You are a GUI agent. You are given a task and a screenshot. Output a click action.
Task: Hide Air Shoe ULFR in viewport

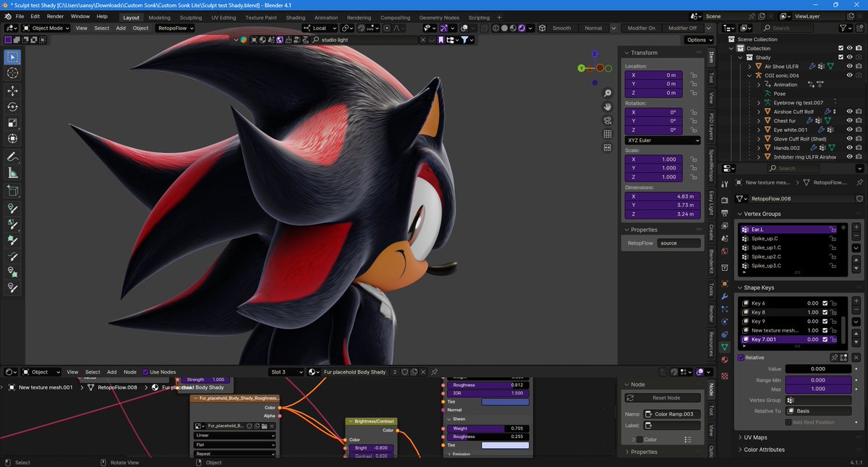[x=850, y=67]
